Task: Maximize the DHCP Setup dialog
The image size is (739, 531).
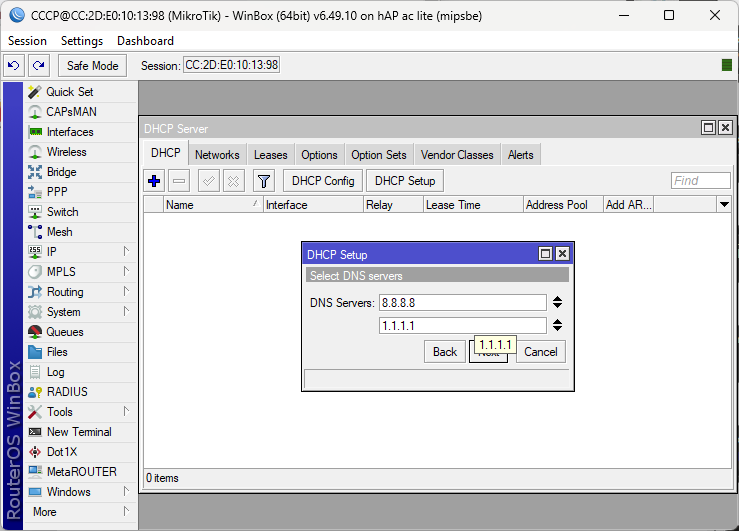Action: click(x=545, y=254)
